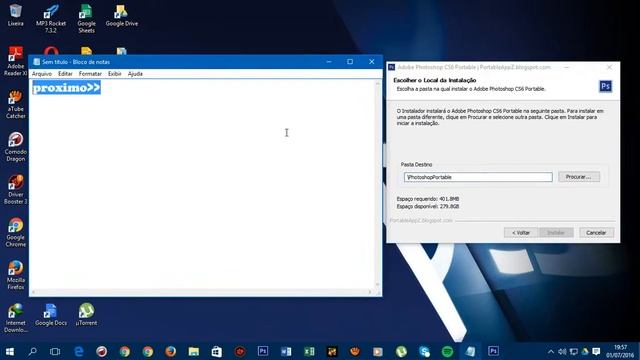Click the "Espaço disponível: 279.8GB" text
Viewport: 640px width, 360px height.
[428, 207]
